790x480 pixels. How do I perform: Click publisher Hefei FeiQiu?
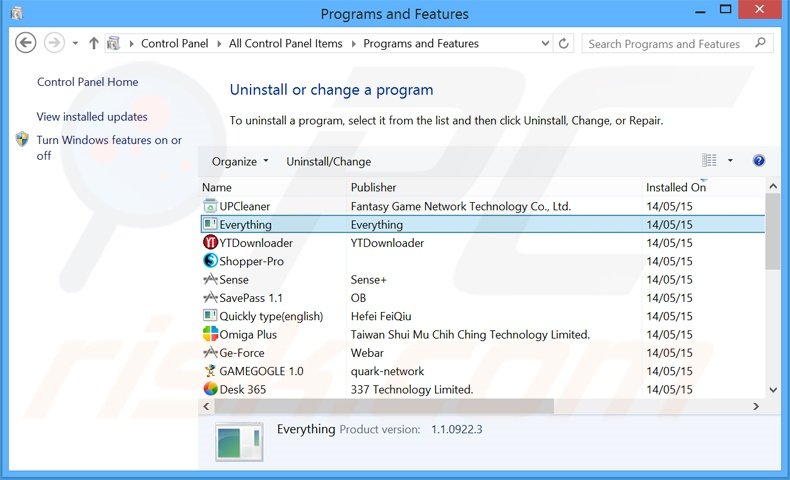tap(381, 316)
